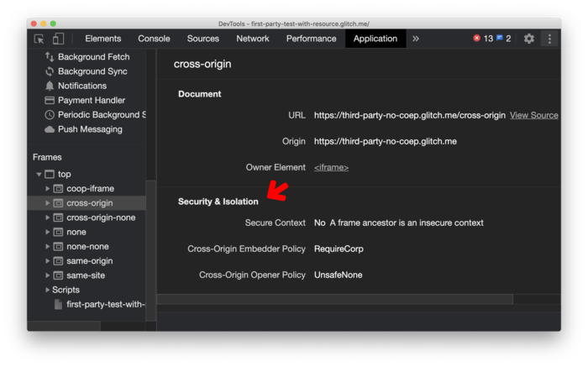Select Background Fetch in the sidebar

(92, 57)
